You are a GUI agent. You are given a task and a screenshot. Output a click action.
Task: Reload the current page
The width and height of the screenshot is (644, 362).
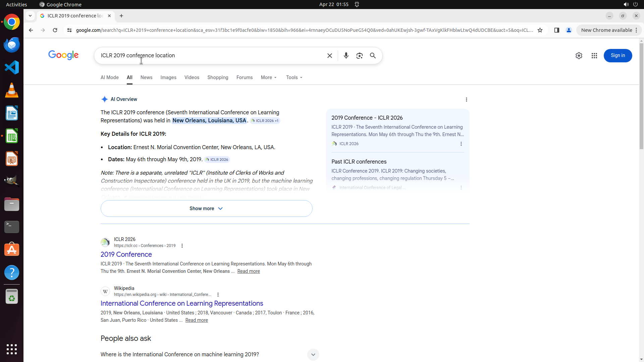tap(55, 30)
